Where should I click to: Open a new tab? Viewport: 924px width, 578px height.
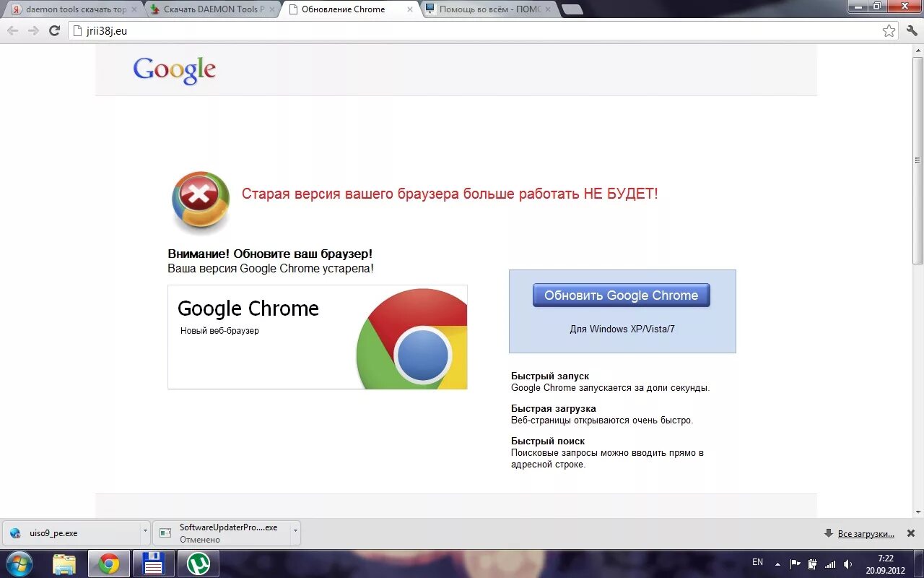coord(572,9)
